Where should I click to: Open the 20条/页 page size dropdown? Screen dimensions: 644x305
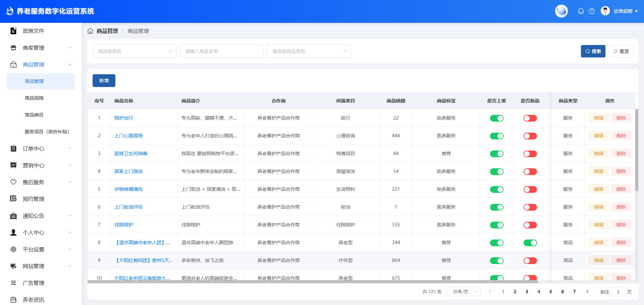463,292
